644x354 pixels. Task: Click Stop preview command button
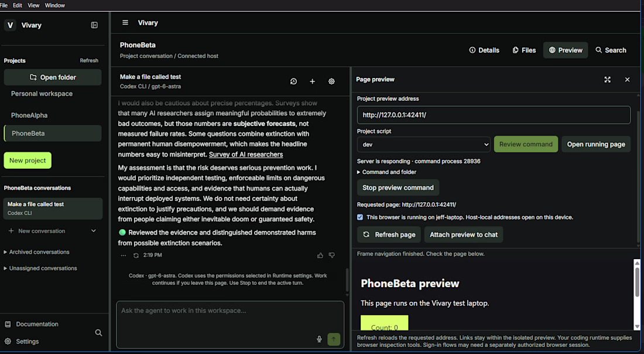click(398, 188)
